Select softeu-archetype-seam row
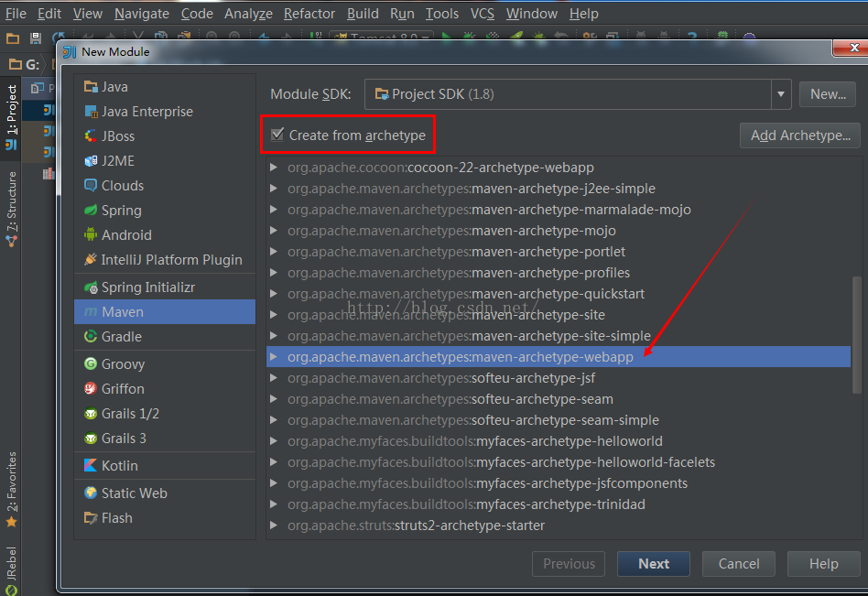This screenshot has width=868, height=596. pyautogui.click(x=558, y=399)
